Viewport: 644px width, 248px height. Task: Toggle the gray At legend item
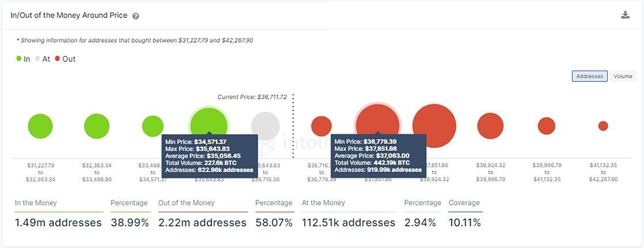coord(43,59)
